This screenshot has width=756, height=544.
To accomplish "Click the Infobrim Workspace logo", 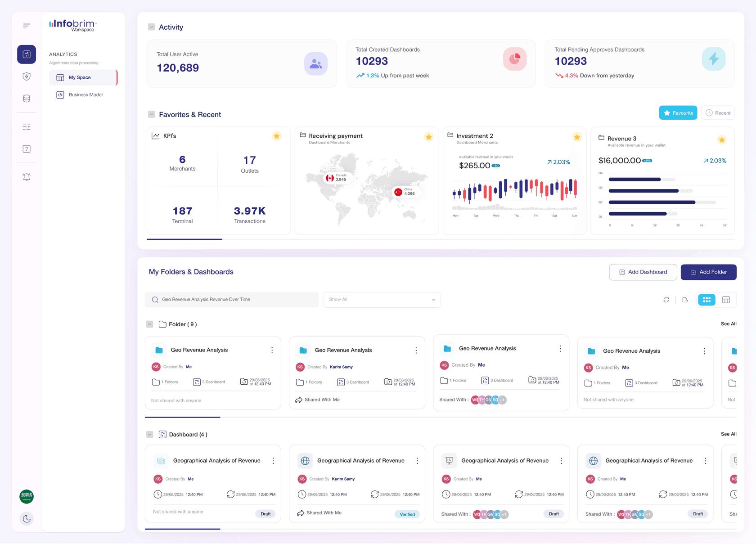I will coord(73,25).
